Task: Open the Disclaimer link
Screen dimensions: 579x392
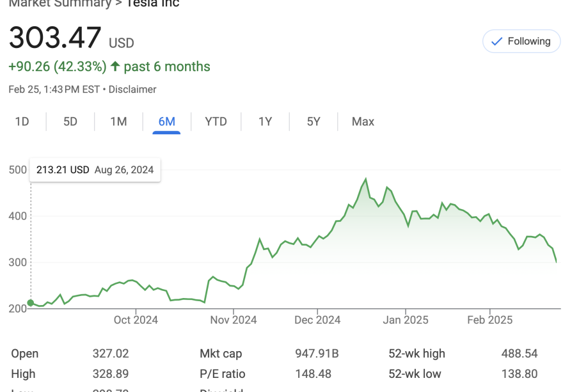Action: tap(132, 90)
